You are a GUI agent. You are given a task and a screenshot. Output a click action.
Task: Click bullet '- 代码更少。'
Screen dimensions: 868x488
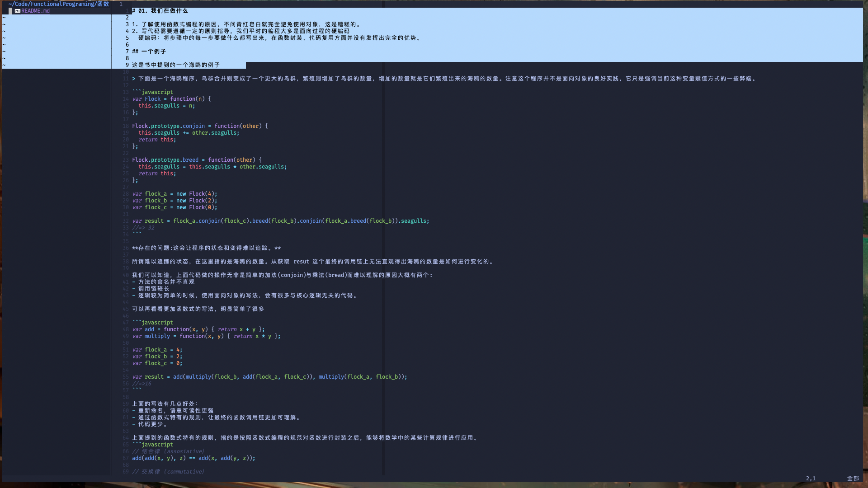(x=150, y=424)
